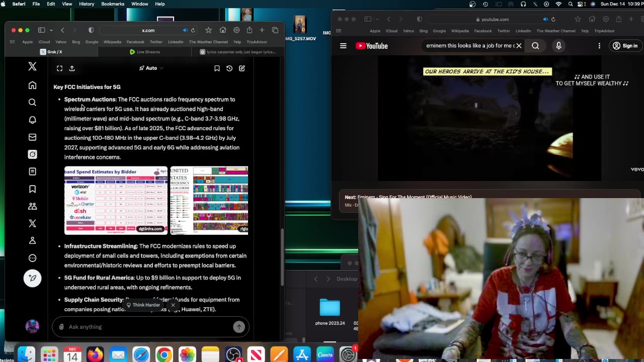The image size is (644, 362).
Task: Open Grok chat history
Action: click(229, 68)
